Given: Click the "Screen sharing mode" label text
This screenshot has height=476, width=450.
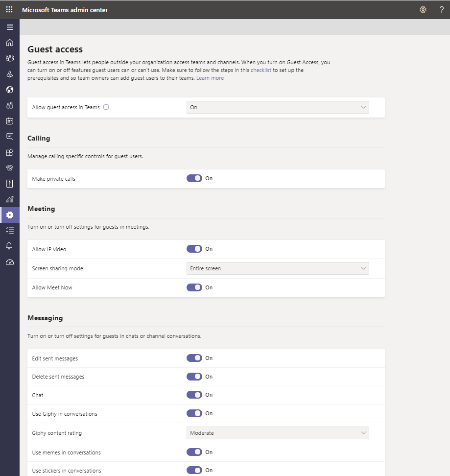Looking at the screenshot, I should [x=58, y=268].
